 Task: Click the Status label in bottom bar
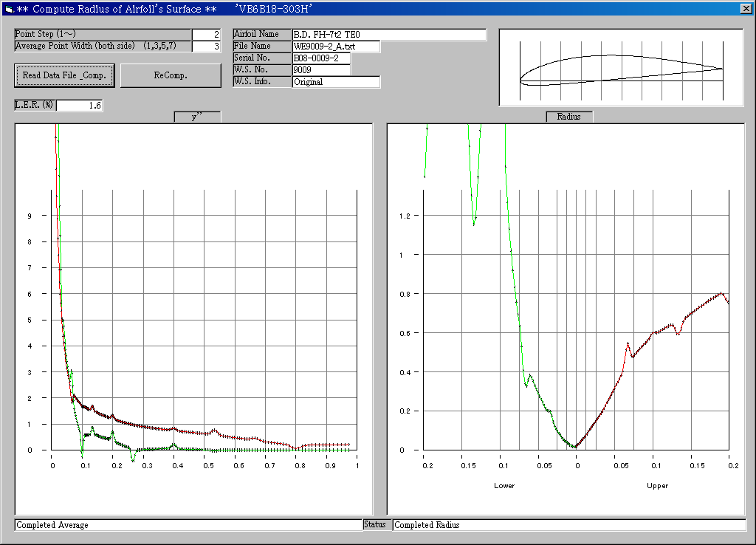point(377,524)
